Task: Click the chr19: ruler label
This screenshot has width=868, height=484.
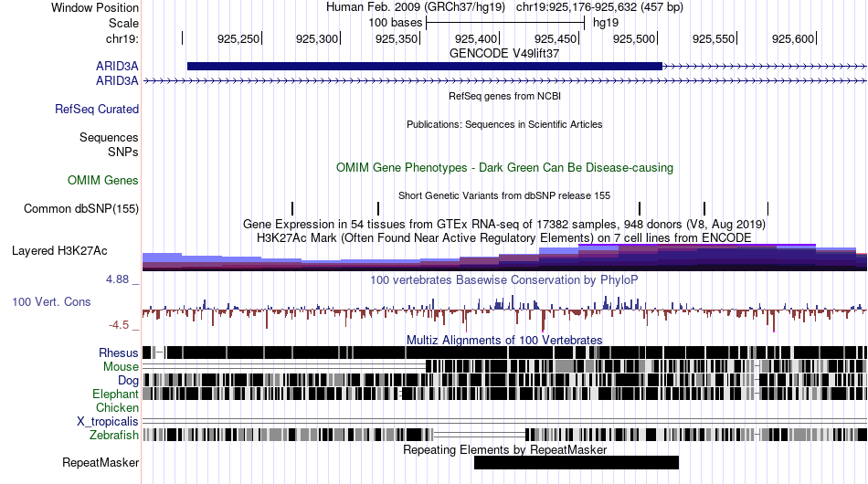Action: [122, 38]
